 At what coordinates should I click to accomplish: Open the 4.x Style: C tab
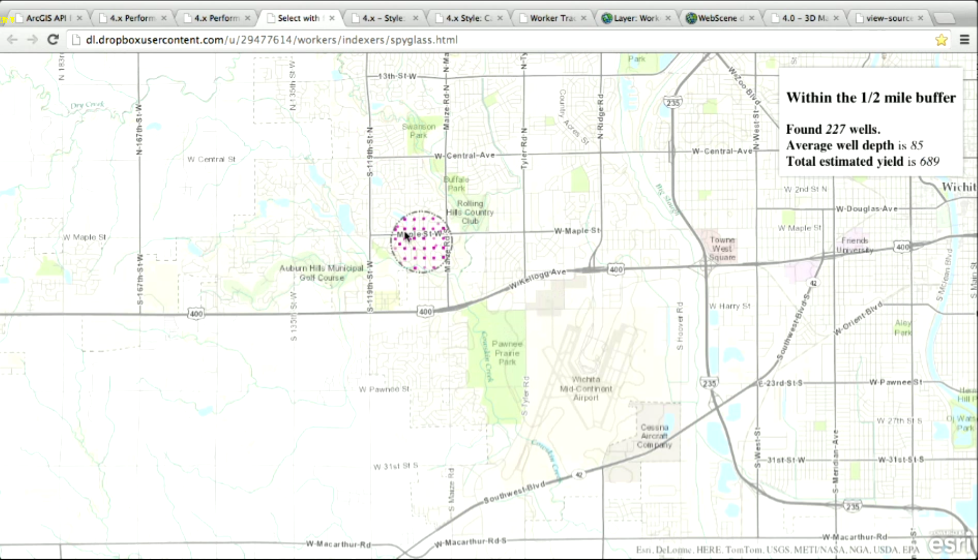(x=469, y=18)
